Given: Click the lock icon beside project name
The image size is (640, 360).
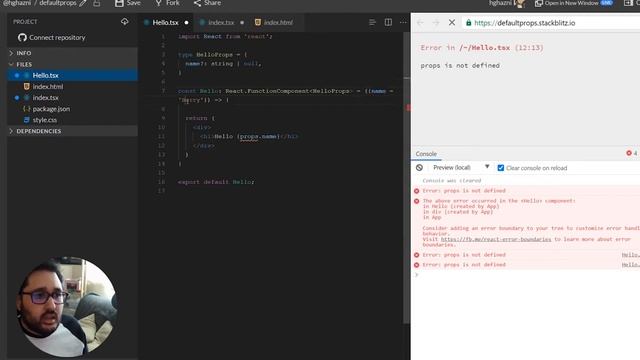Looking at the screenshot, I should pyautogui.click(x=97, y=3).
